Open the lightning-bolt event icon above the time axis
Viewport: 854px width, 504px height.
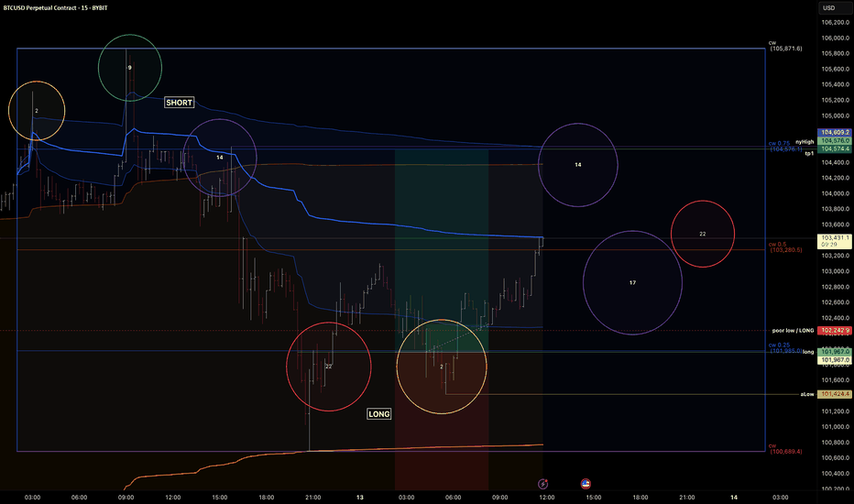click(x=543, y=483)
